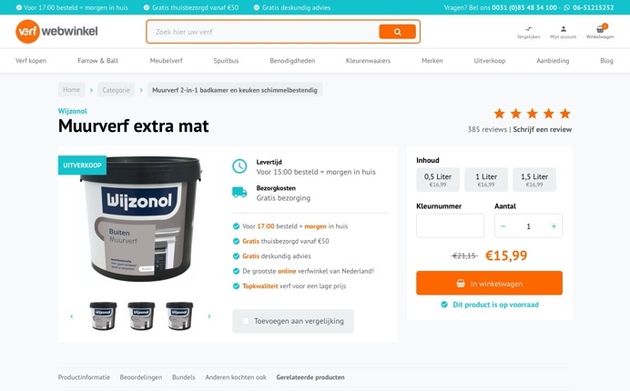Viewport: 630px width, 391px height.
Task: Click the verf webwinkel logo
Action: pos(57,31)
